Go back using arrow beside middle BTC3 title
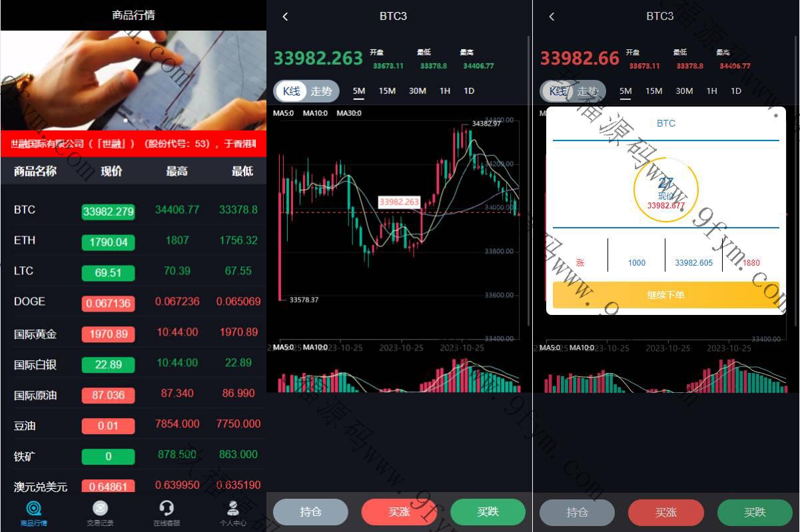This screenshot has width=800, height=532. click(285, 17)
